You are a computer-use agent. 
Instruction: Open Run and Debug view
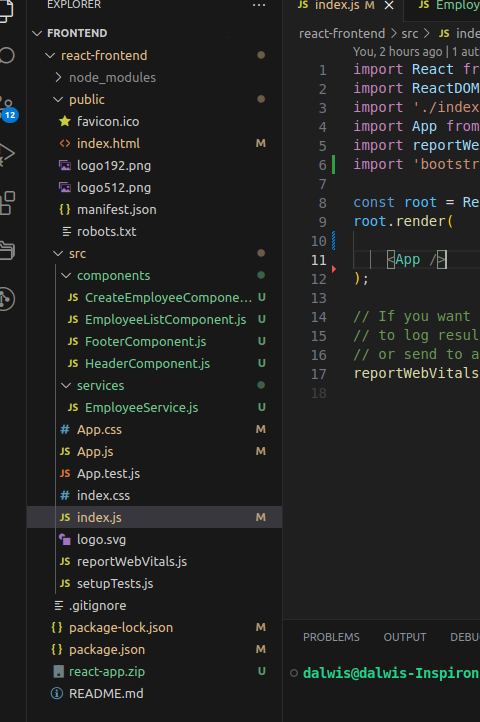tap(7, 154)
